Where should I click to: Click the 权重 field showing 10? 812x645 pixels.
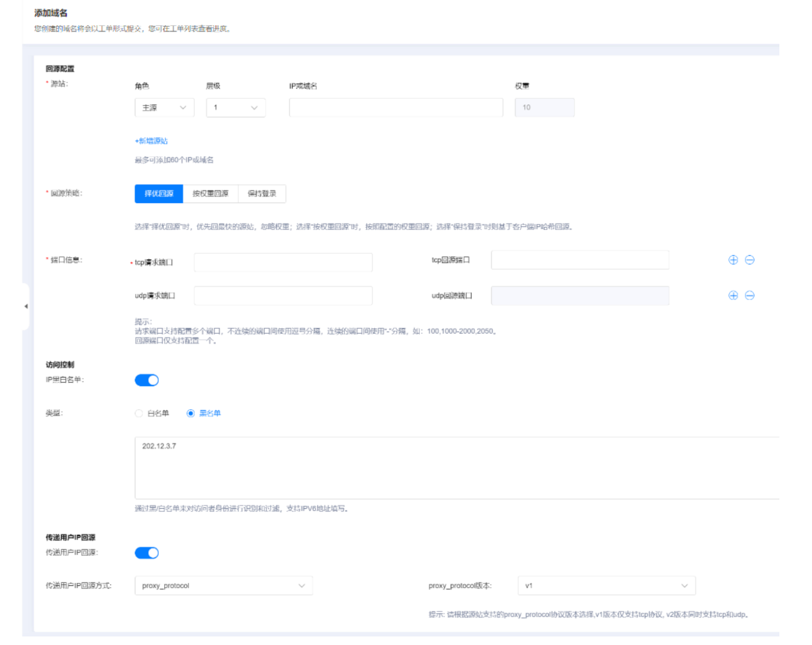point(545,107)
